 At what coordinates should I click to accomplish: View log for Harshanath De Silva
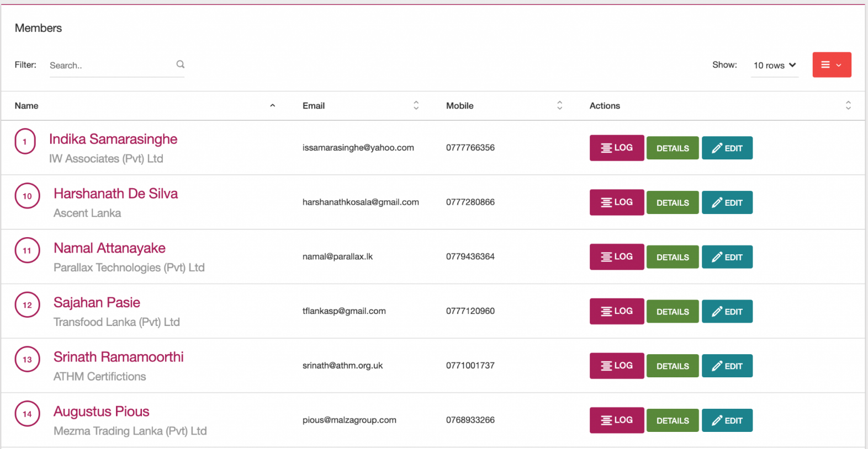[x=617, y=202]
